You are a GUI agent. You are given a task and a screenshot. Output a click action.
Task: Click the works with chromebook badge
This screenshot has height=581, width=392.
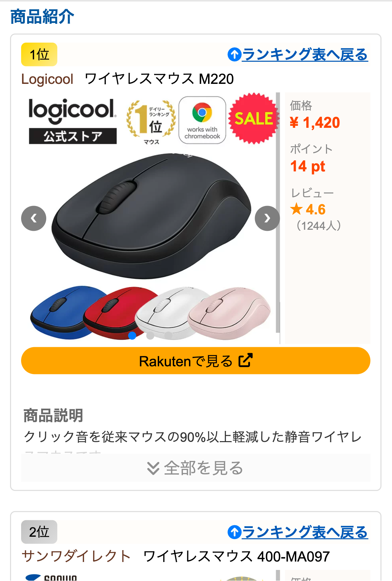[x=202, y=120]
